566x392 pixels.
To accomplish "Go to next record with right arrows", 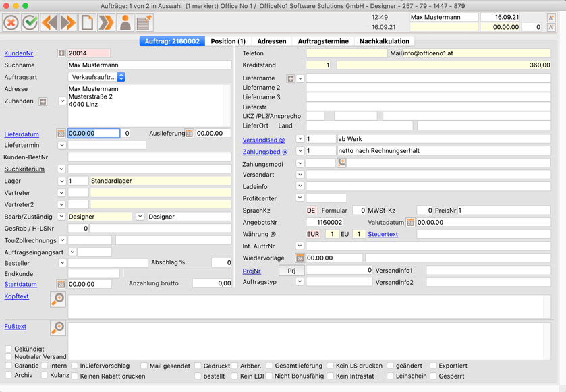I will click(68, 23).
